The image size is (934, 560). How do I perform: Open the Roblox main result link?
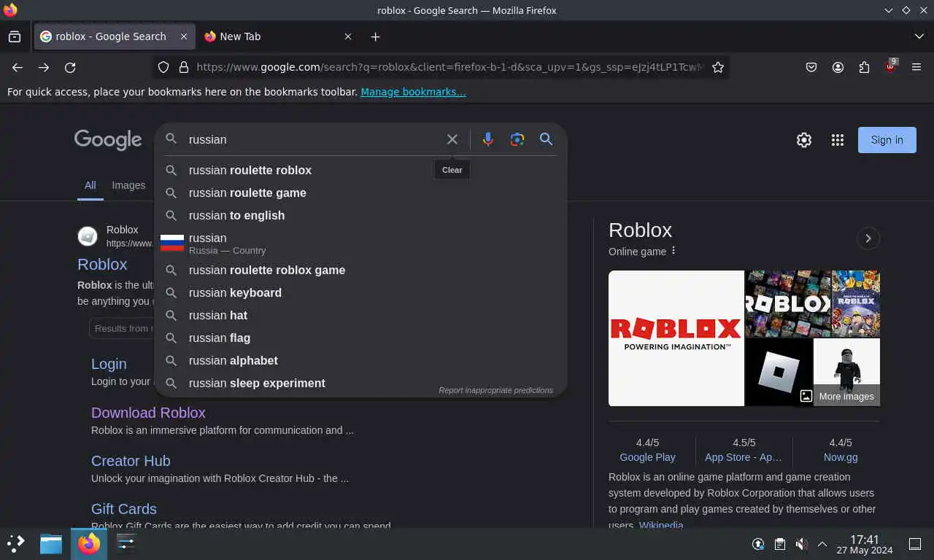(x=102, y=264)
